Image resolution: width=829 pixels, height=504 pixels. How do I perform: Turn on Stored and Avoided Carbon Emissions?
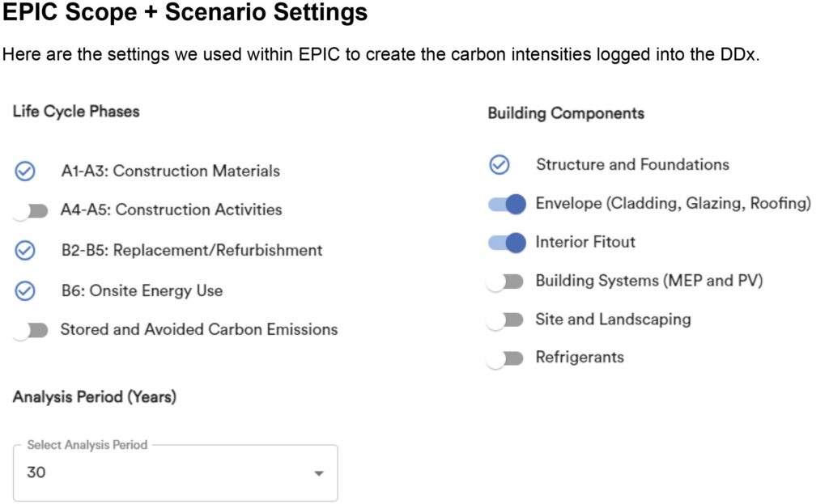pos(31,330)
